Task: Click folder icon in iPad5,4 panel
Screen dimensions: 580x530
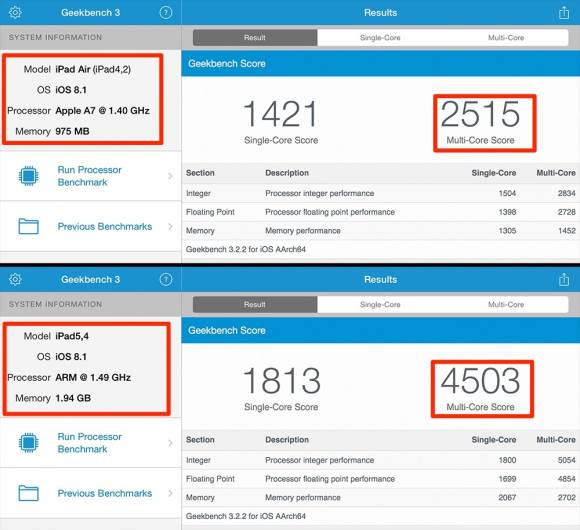Action: click(x=28, y=493)
